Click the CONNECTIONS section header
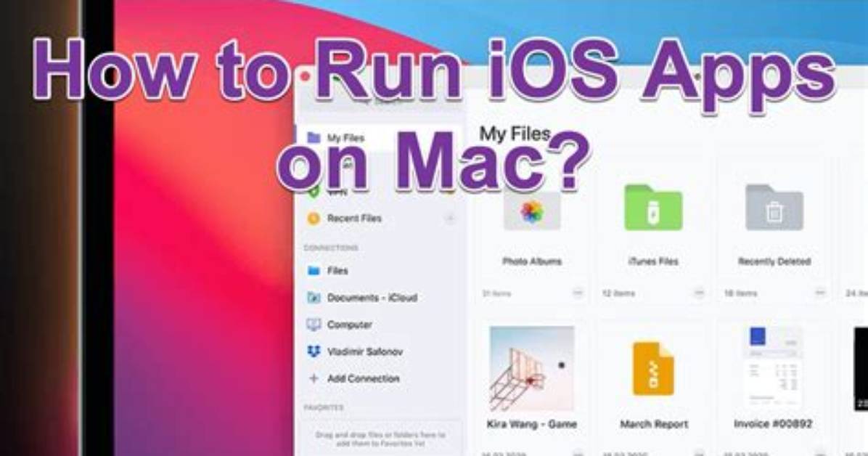Viewport: 868px width, 456px height. (x=331, y=248)
